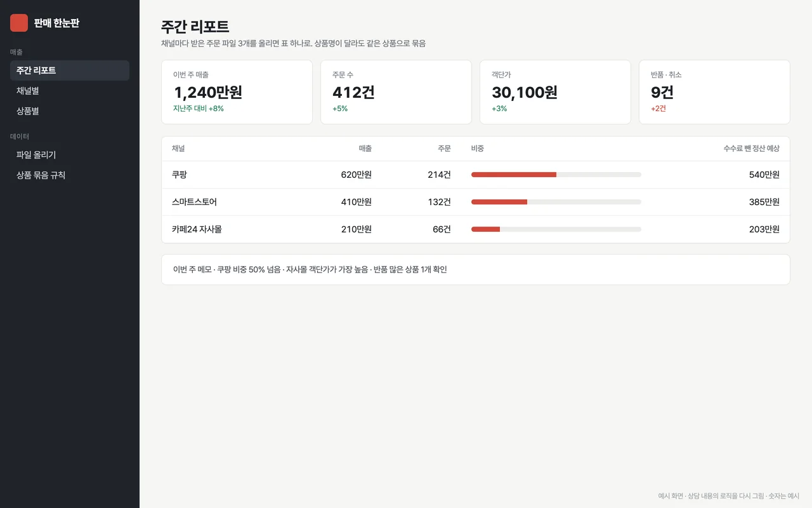Click the 주간 리포트 page heading
The height and width of the screenshot is (508, 812).
coord(195,27)
